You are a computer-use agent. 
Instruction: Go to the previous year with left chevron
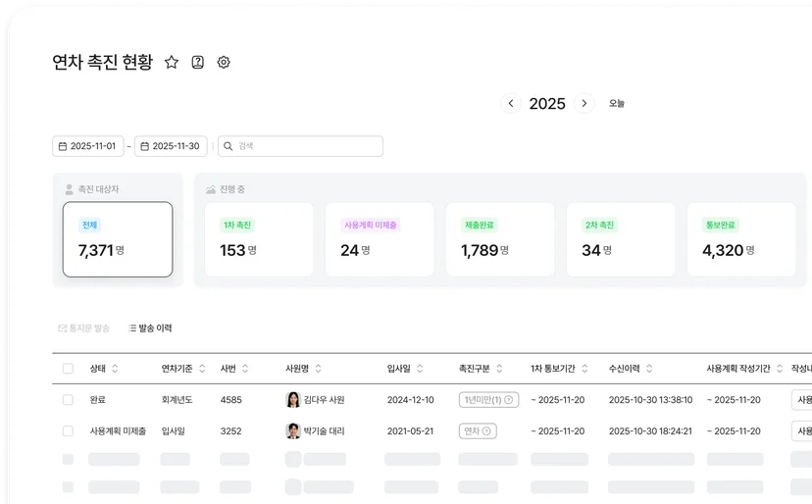tap(511, 103)
